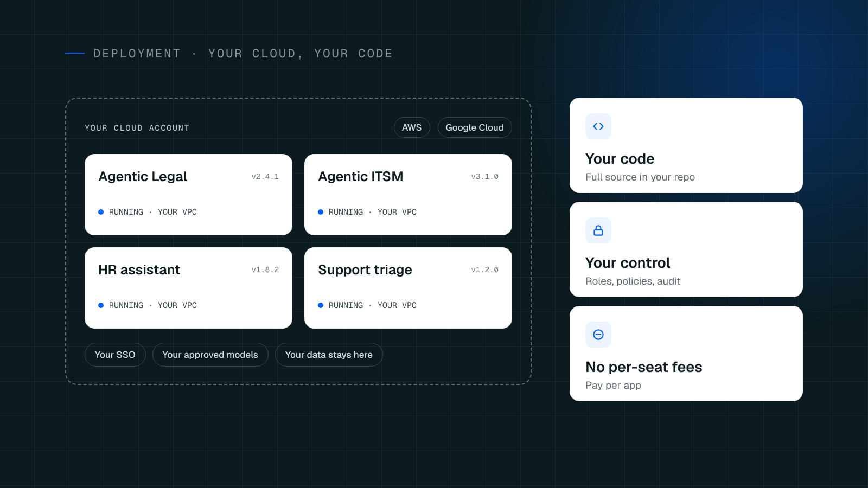This screenshot has width=868, height=488.
Task: Click RUNNING label on Support triage
Action: coord(346,305)
